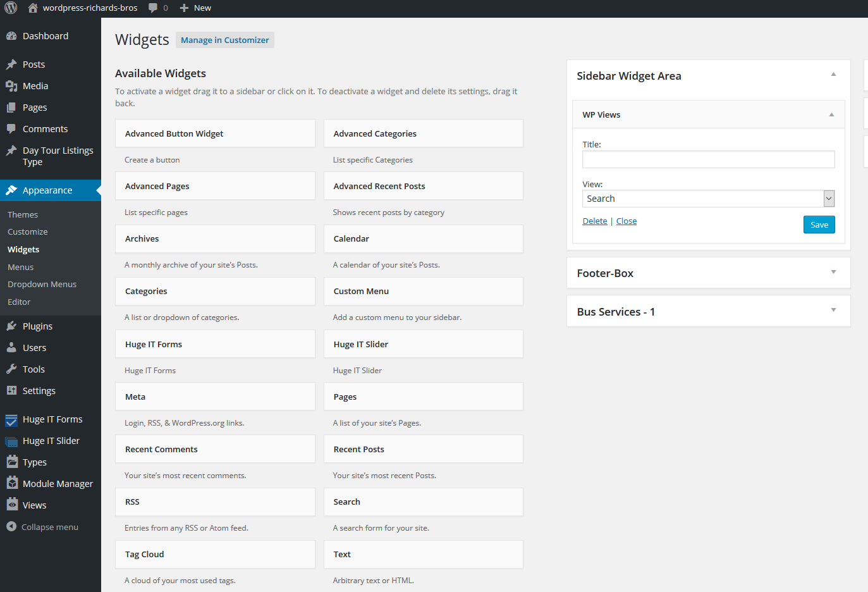Open the Customize submenu item
This screenshot has width=868, height=592.
[28, 232]
